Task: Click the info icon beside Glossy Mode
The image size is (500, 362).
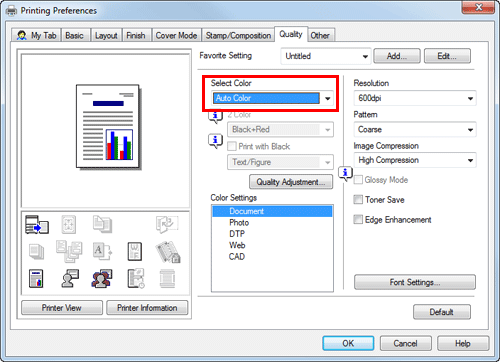Action: coord(345,173)
